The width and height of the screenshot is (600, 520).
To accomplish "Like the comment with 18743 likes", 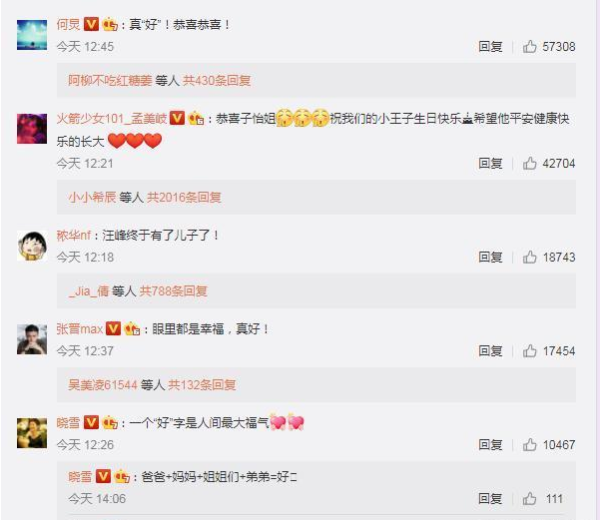I will 530,257.
